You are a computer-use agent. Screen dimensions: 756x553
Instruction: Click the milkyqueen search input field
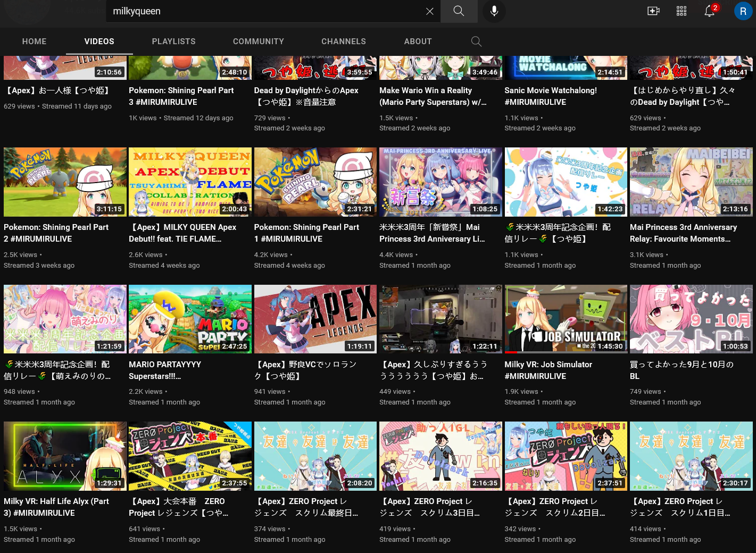point(266,11)
